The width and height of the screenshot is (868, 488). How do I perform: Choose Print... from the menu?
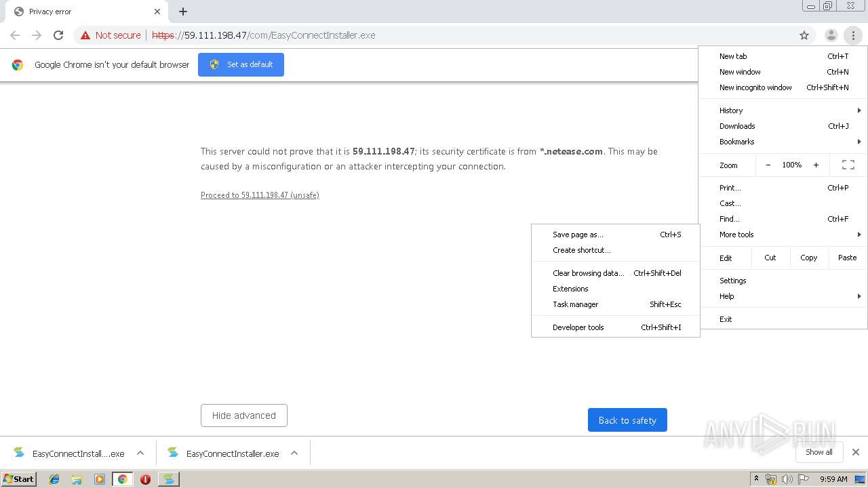783,188
